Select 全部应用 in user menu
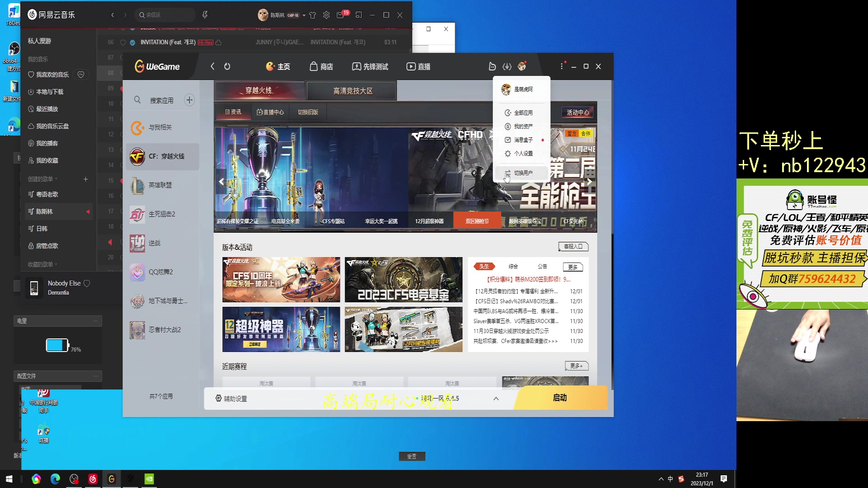The width and height of the screenshot is (868, 488). [x=522, y=113]
